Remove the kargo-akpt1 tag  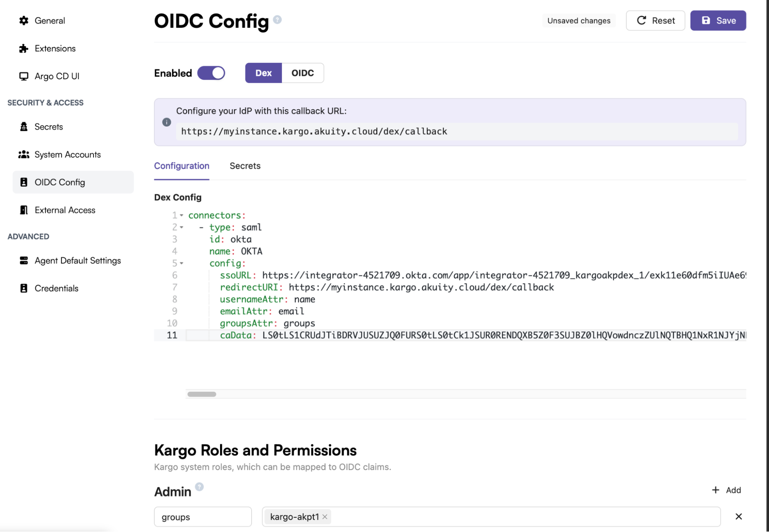point(325,517)
